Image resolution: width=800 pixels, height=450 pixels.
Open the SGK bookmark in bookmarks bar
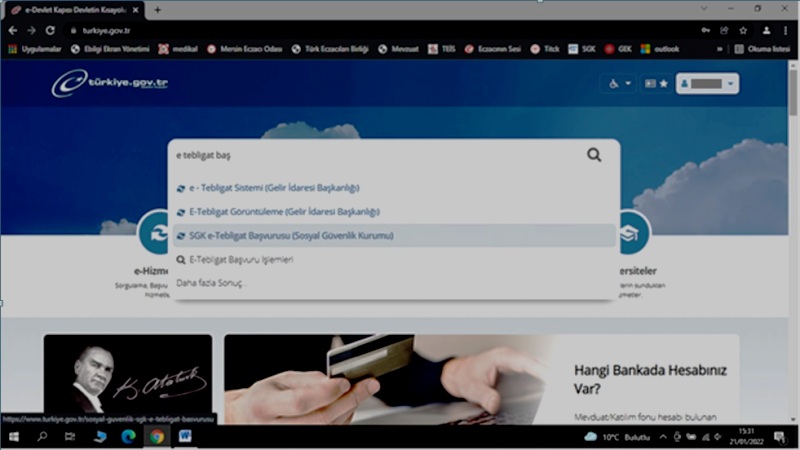(586, 48)
